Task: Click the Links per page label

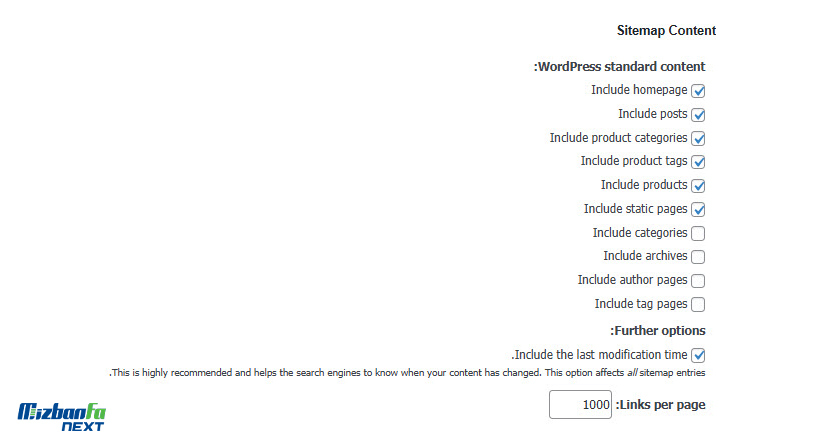Action: click(x=661, y=405)
